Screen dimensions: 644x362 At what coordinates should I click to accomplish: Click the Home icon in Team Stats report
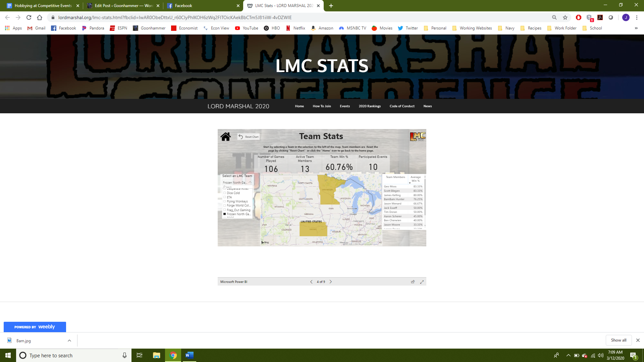[x=225, y=136]
